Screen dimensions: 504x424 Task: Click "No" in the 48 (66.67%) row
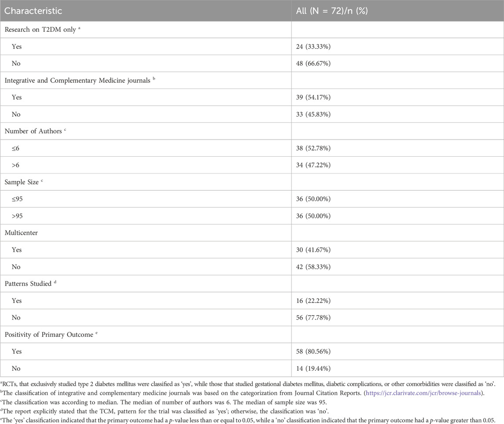(x=16, y=63)
